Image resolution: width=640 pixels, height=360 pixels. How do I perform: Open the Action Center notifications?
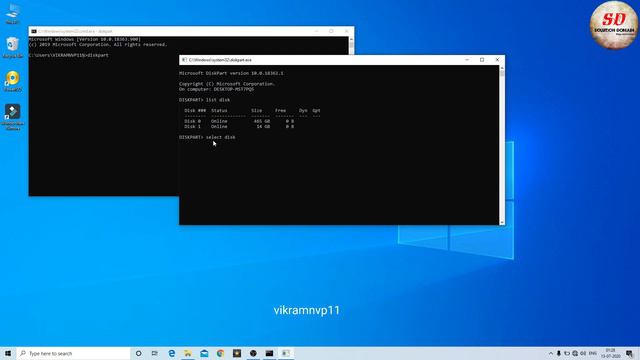[x=629, y=353]
